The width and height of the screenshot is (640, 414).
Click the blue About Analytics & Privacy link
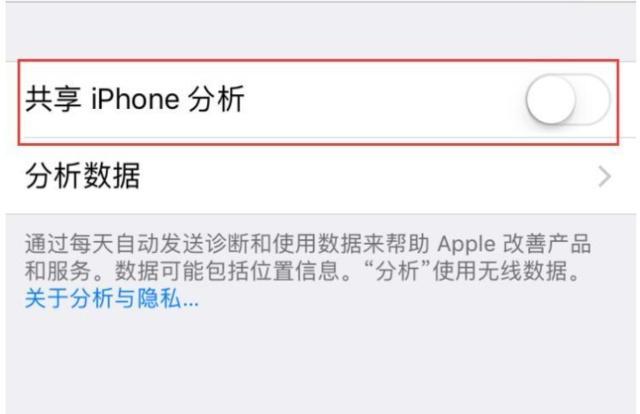pyautogui.click(x=112, y=298)
